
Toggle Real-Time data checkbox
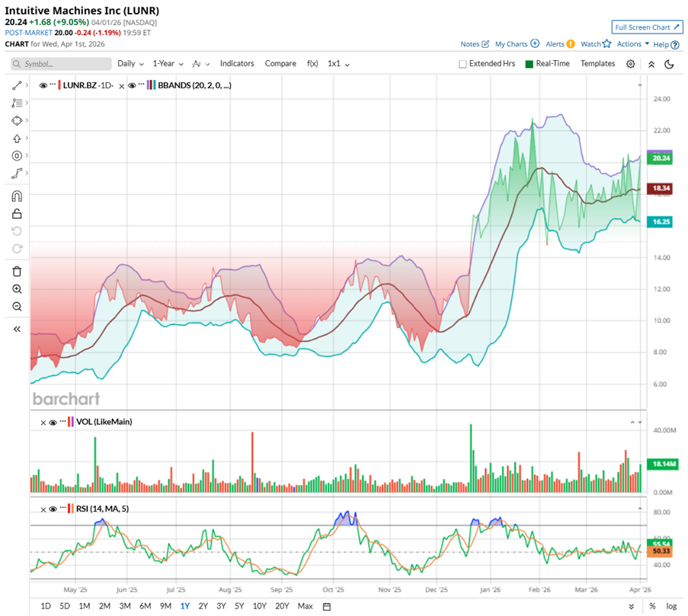pyautogui.click(x=530, y=64)
